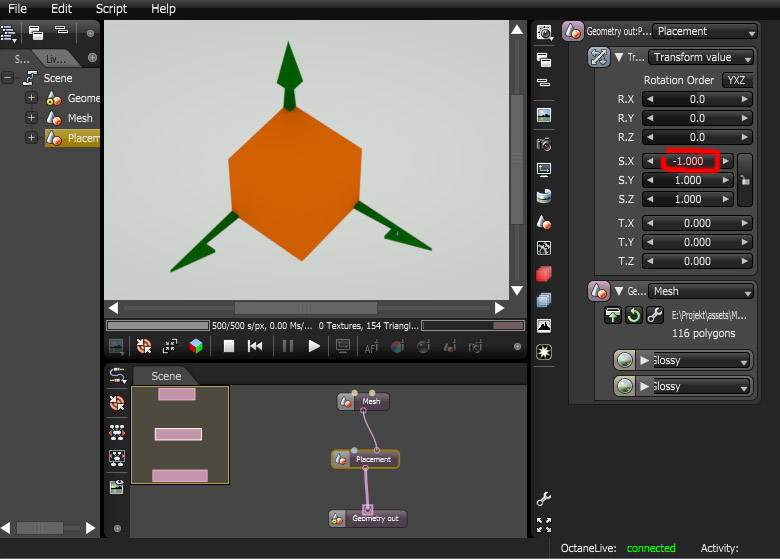
Task: Open the Transform value dropdown
Action: pos(701,58)
